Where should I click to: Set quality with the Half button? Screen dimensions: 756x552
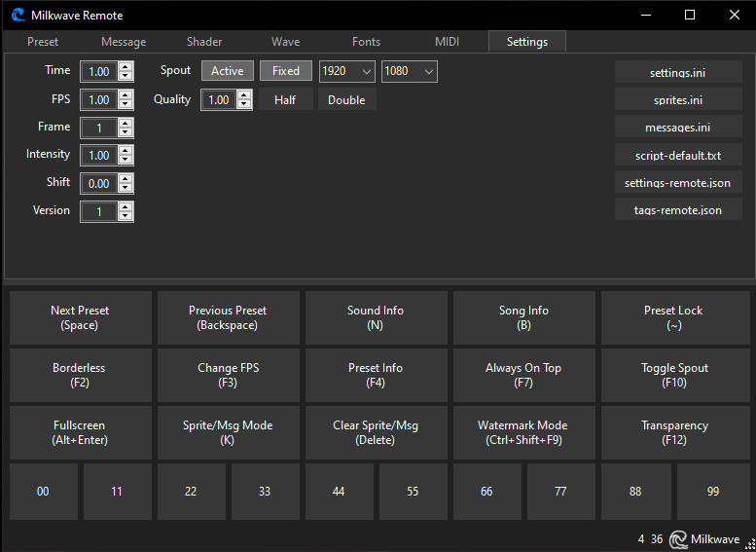pyautogui.click(x=285, y=99)
